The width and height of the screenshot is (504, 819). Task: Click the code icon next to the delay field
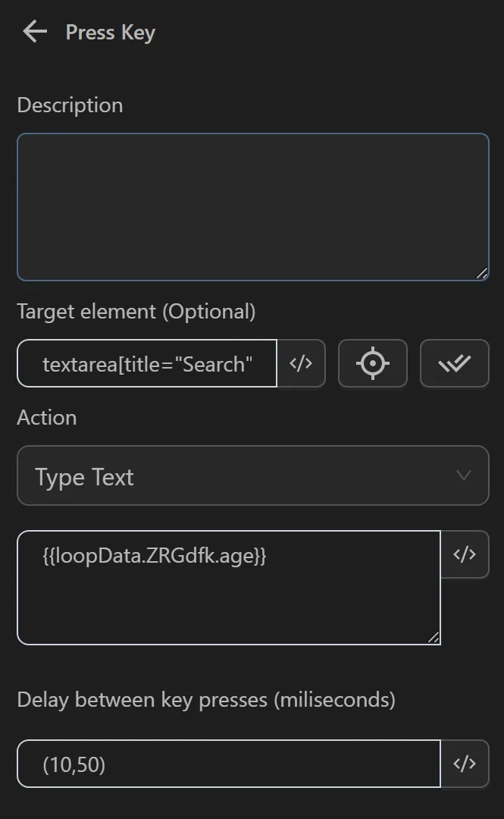[x=465, y=764]
